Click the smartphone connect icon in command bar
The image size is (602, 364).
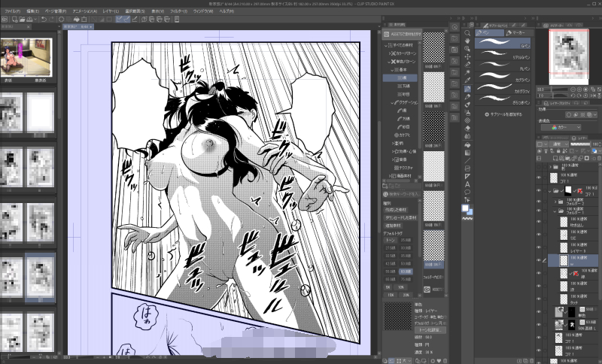(x=177, y=20)
